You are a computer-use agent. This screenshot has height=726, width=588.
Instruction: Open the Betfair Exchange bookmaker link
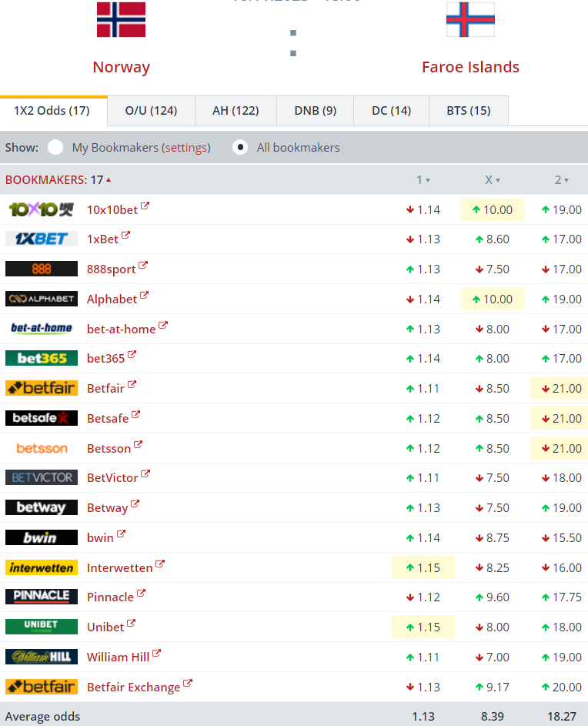pyautogui.click(x=133, y=688)
